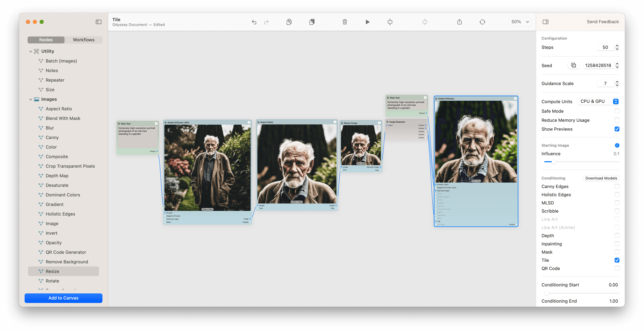Click the copy documents toolbar icon

coord(289,22)
